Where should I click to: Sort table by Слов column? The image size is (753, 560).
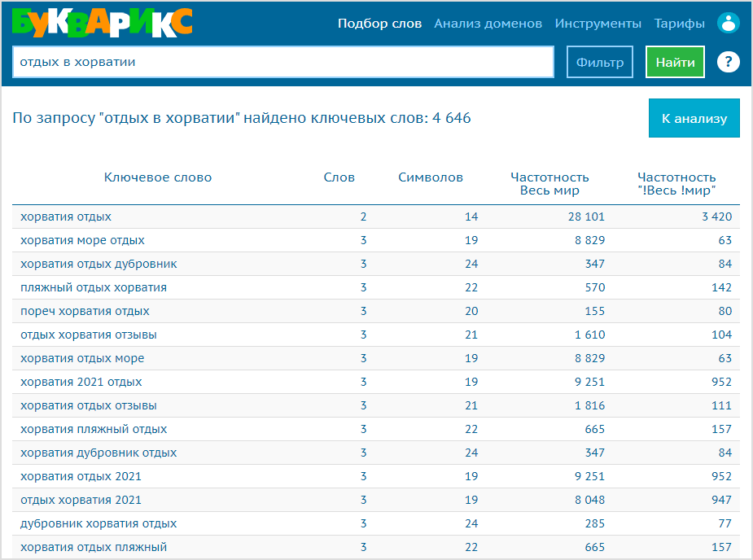coord(339,177)
